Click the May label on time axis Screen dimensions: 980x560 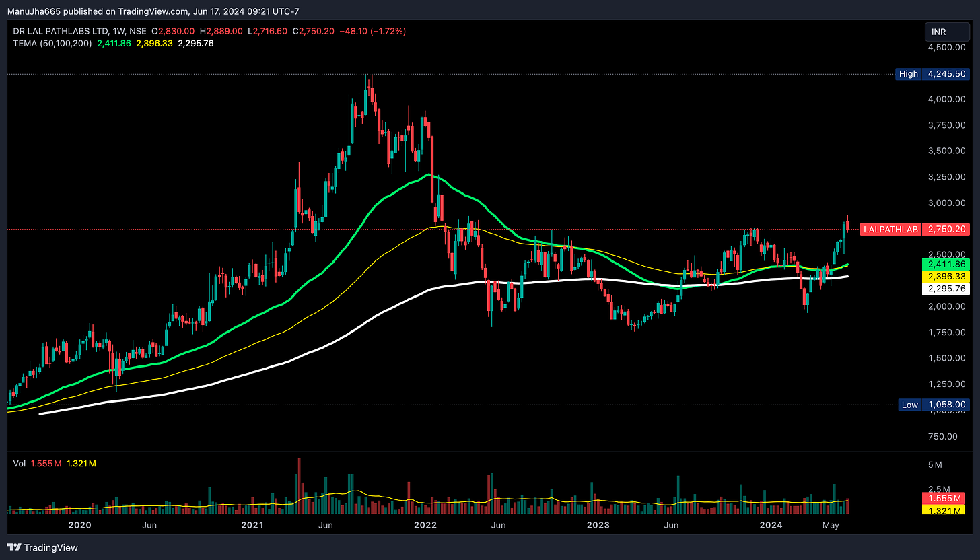click(x=832, y=525)
